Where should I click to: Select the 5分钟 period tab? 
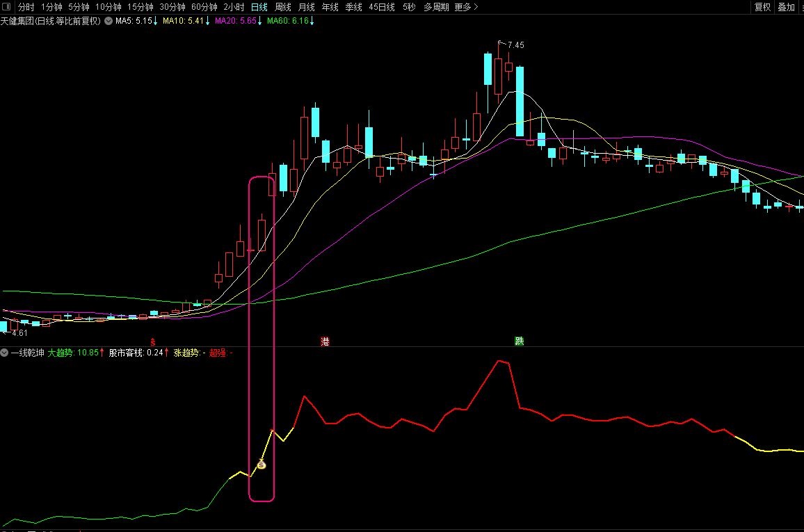79,7
